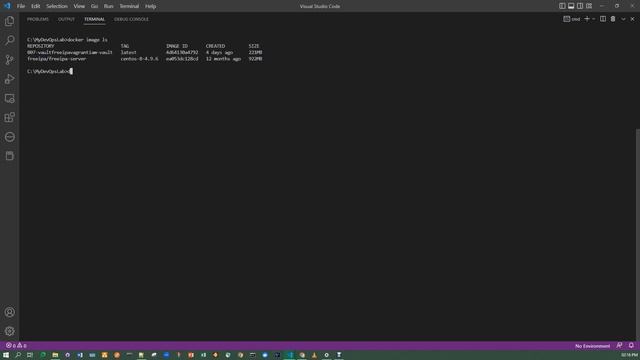The height and width of the screenshot is (360, 640).
Task: Open the Run and Debug view
Action: (x=9, y=79)
